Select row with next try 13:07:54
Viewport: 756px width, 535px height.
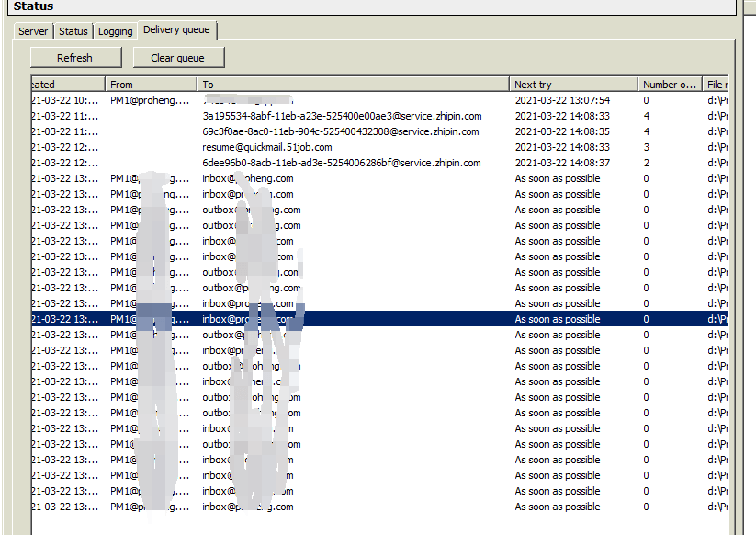coord(562,100)
